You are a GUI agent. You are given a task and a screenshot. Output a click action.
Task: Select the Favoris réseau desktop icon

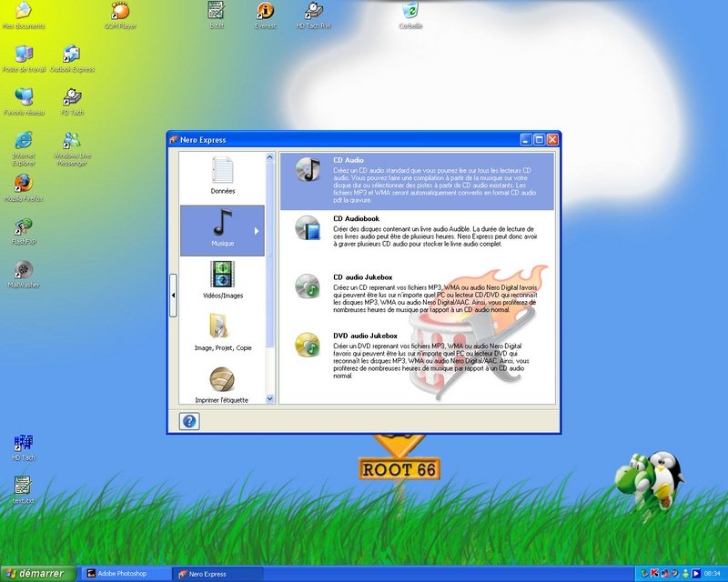pyautogui.click(x=24, y=102)
